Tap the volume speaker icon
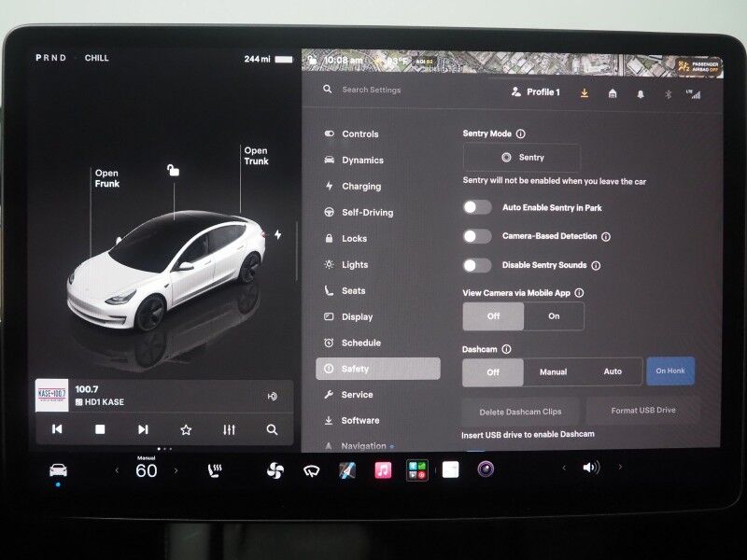 coord(591,468)
